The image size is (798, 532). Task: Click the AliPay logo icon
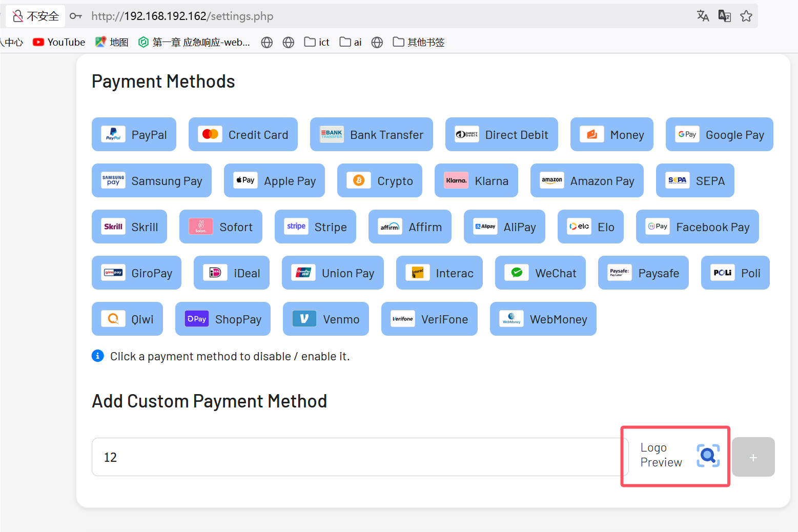coord(485,227)
